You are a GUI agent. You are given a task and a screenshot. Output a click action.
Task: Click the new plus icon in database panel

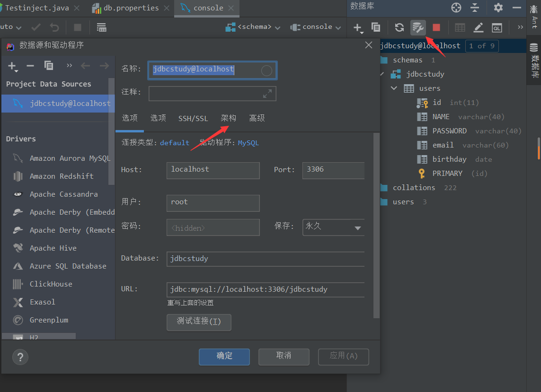point(358,28)
